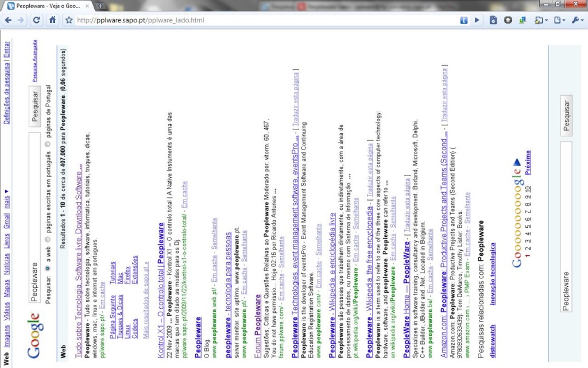Click the green and blue screens extension icon

[x=523, y=20]
